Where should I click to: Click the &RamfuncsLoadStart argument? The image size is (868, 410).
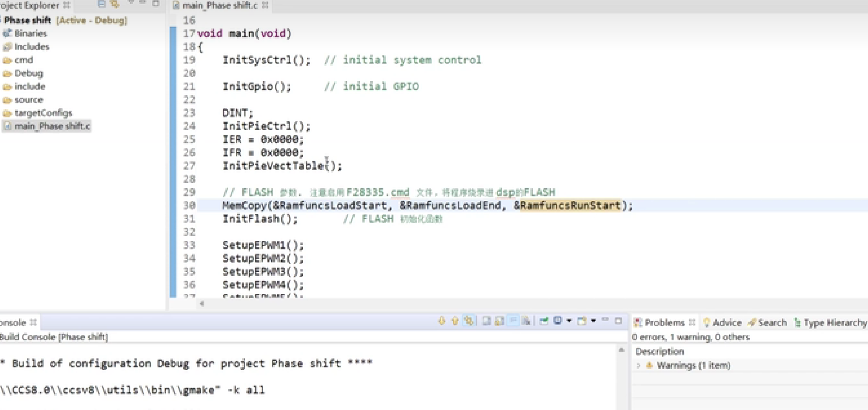pyautogui.click(x=330, y=206)
